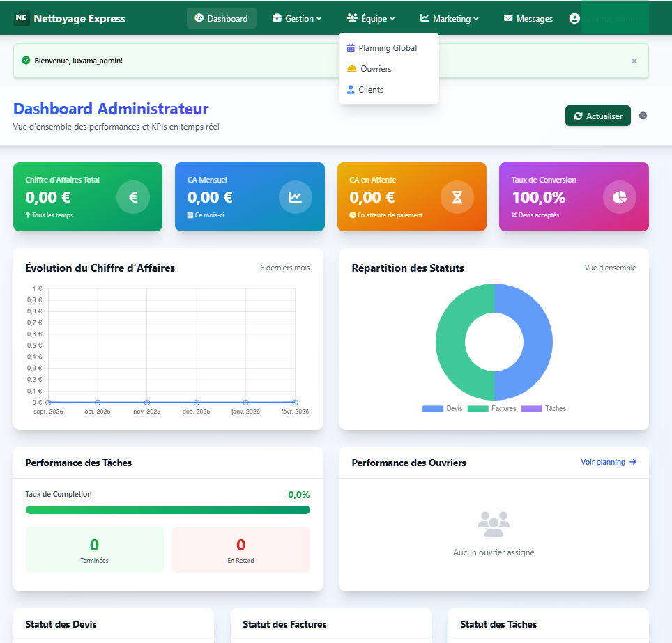The width and height of the screenshot is (672, 643).
Task: Click the sept. 2025 chart data point
Action: (x=48, y=402)
